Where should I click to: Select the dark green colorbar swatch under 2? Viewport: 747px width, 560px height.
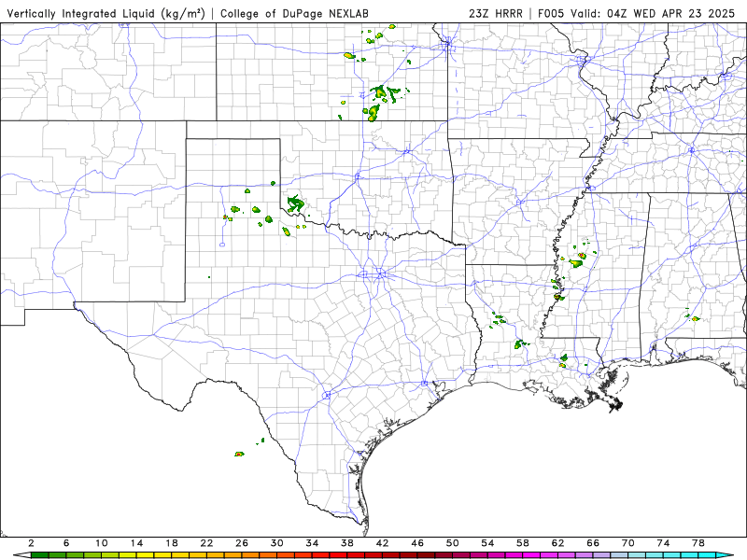39,555
